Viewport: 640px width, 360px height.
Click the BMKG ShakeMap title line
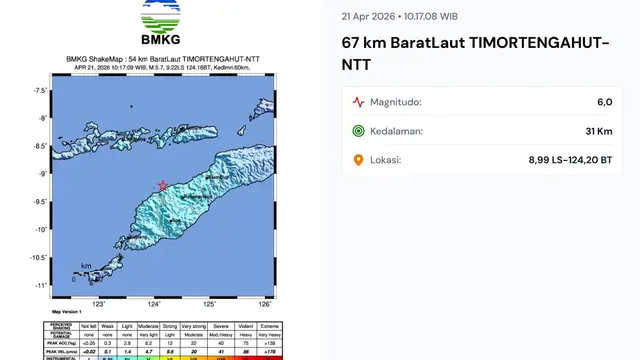tap(163, 59)
